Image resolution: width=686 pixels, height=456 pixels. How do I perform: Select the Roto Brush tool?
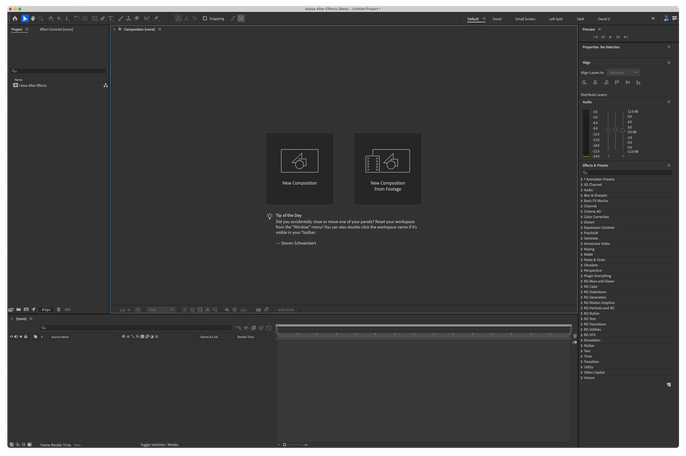tap(147, 18)
